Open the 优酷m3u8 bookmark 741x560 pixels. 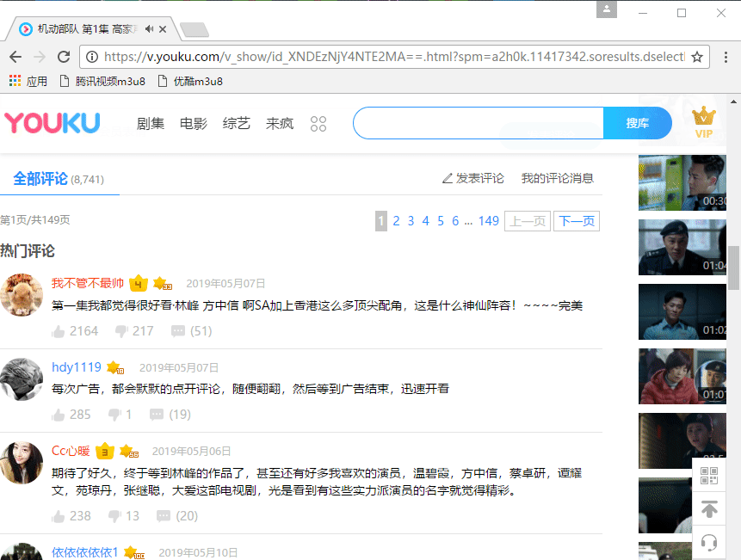190,81
